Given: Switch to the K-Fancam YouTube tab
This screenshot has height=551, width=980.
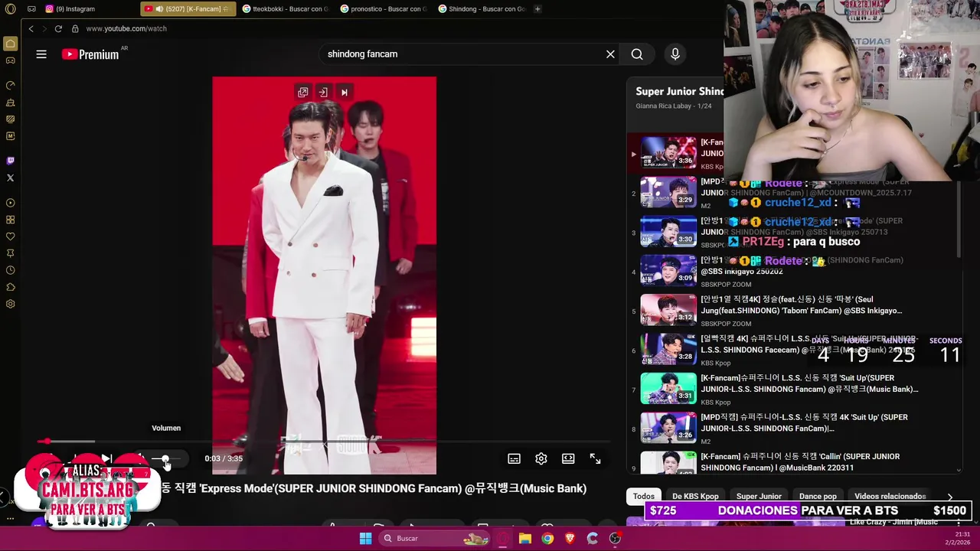Looking at the screenshot, I should pyautogui.click(x=188, y=9).
